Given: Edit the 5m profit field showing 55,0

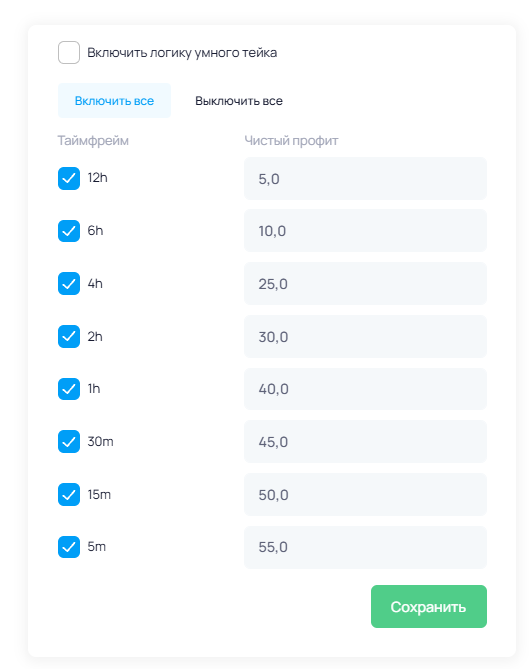Looking at the screenshot, I should coord(365,547).
